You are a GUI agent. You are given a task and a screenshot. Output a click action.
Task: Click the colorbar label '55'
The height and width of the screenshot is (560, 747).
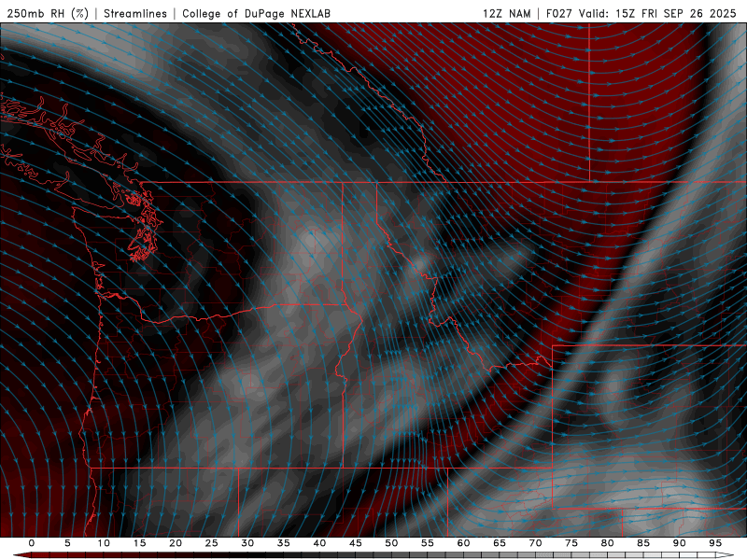click(x=428, y=543)
